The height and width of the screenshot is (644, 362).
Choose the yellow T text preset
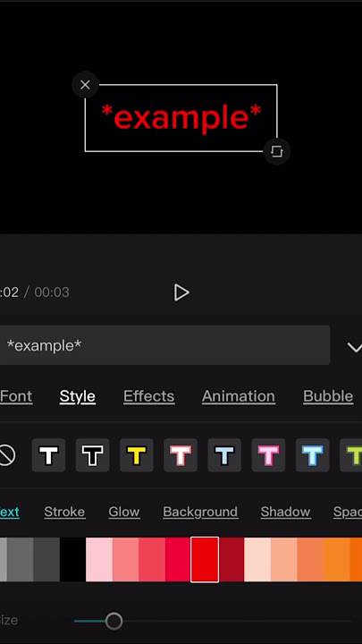coord(137,455)
